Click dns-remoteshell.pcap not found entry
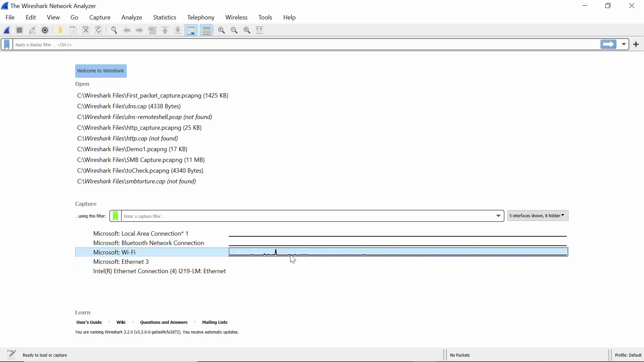This screenshot has height=362, width=644. coord(145,117)
